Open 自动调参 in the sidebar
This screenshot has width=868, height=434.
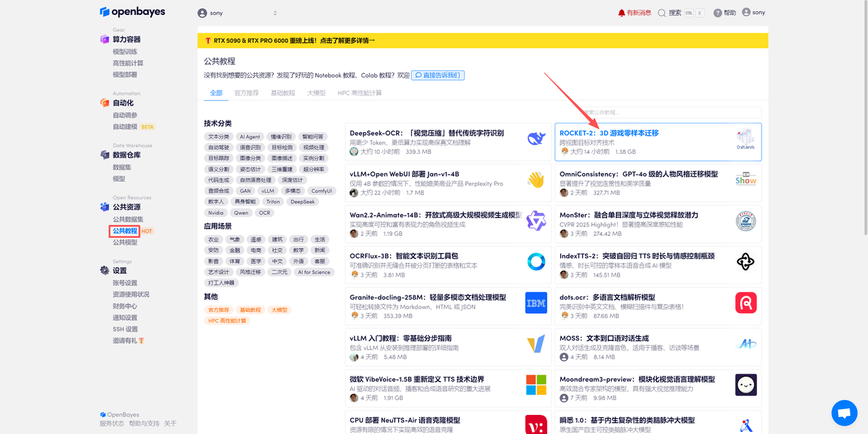125,115
